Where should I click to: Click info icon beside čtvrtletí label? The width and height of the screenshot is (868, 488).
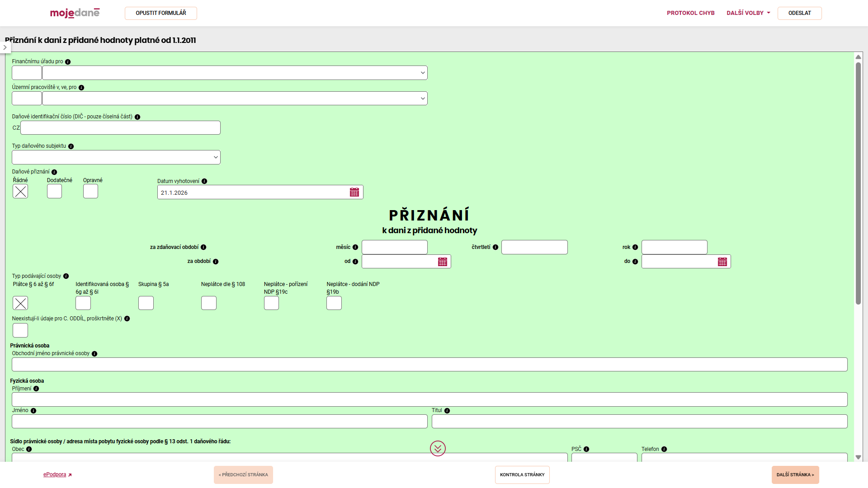point(495,247)
